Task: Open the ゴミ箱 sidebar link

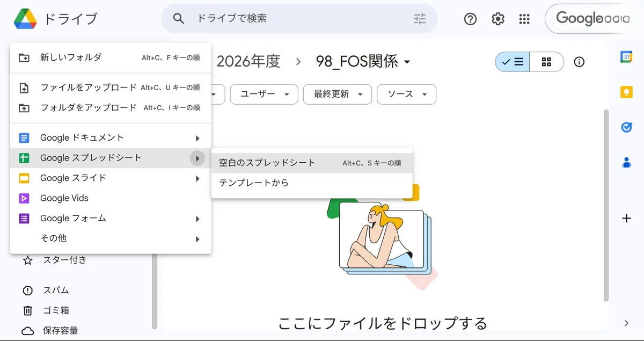Action: (x=56, y=310)
